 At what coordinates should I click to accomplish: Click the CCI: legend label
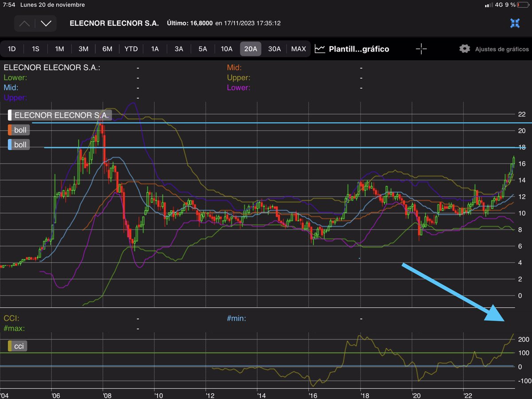(12, 318)
